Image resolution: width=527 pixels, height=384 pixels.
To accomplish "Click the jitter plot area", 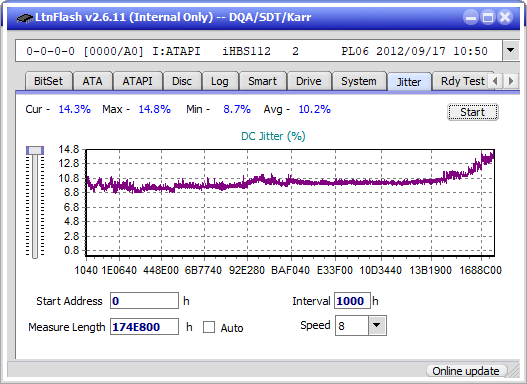I will (290, 203).
